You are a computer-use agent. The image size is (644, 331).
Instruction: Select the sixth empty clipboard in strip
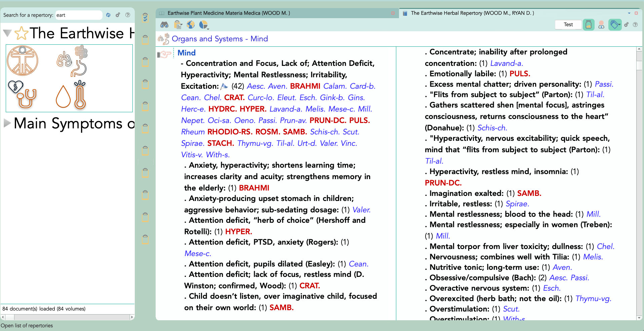pyautogui.click(x=145, y=151)
